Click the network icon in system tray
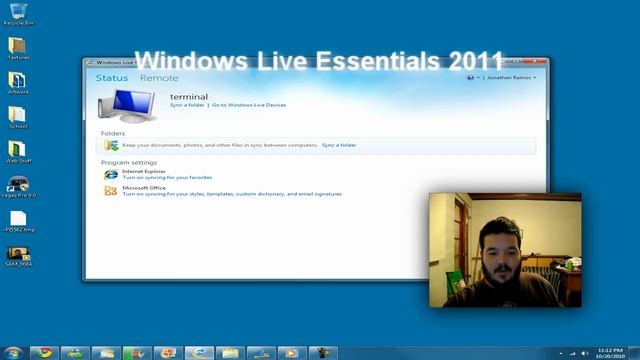640x360 pixels. 573,353
